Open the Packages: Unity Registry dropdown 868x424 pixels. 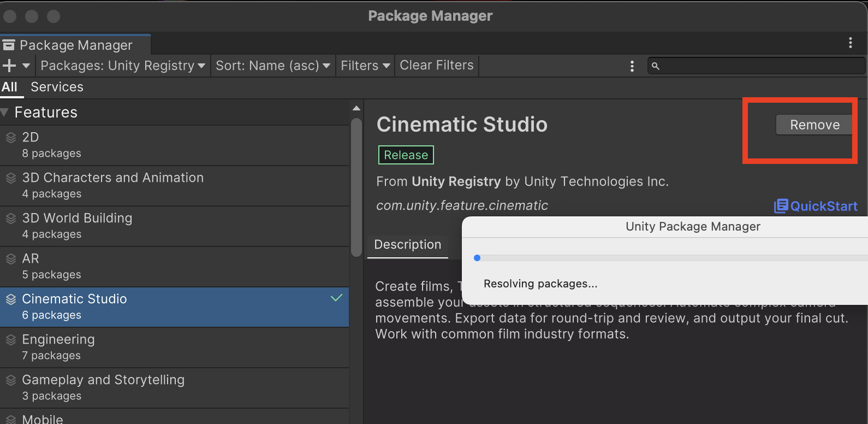(123, 66)
